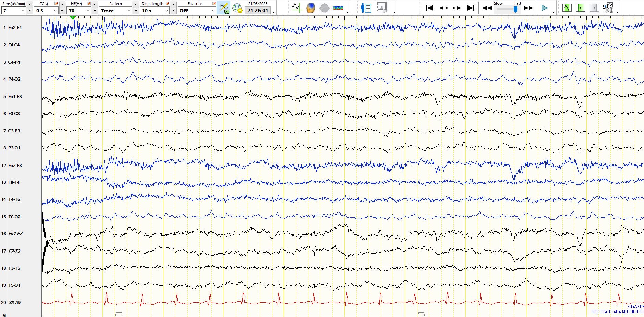Start playback with the blue play button
Screen dimensions: 644x317
click(x=544, y=8)
